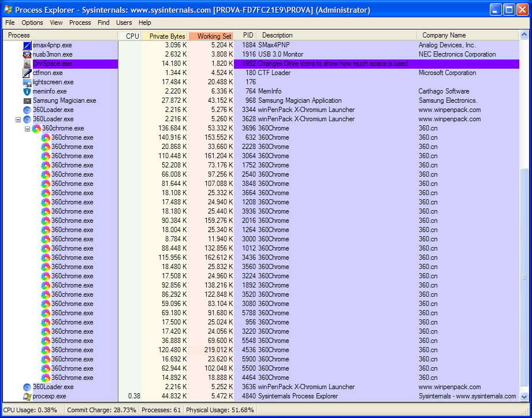
Task: Sort by the Description column header
Action: coord(337,35)
